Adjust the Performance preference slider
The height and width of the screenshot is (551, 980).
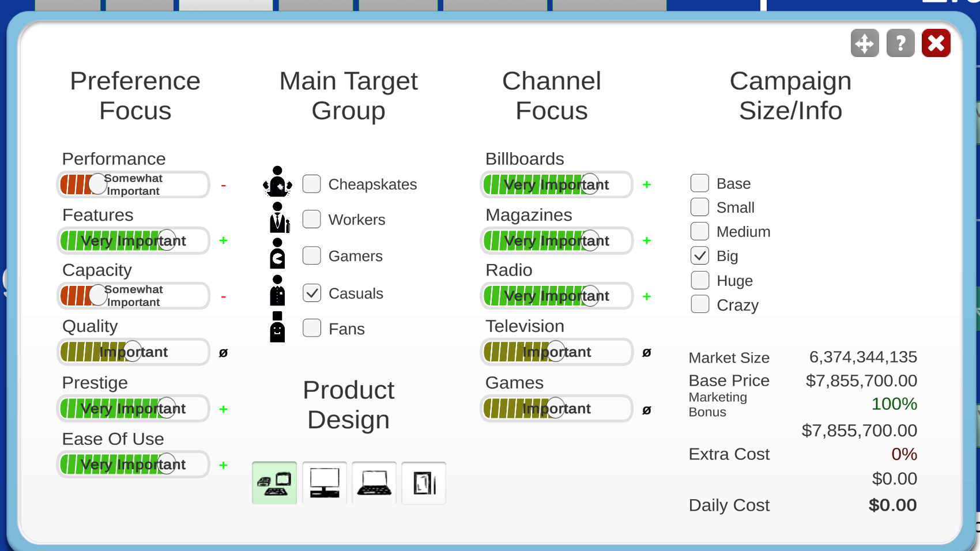click(133, 184)
